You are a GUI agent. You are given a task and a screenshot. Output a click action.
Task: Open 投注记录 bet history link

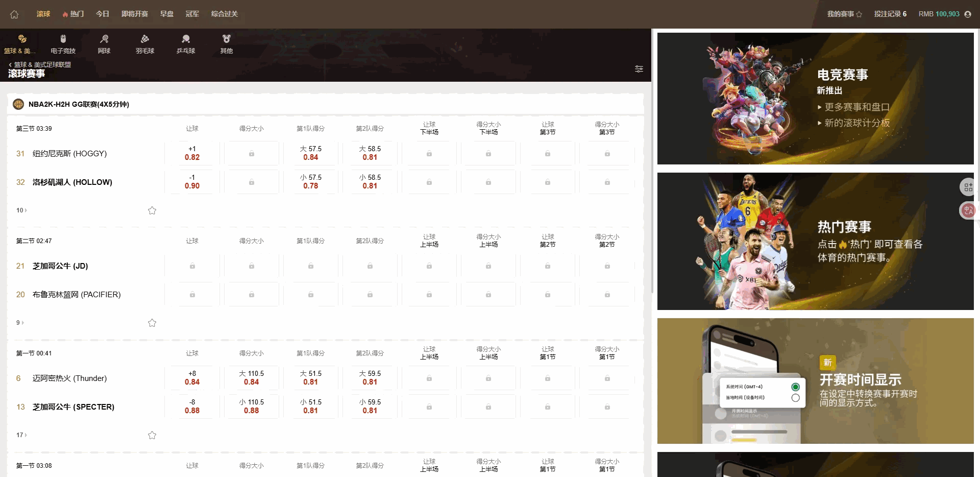pyautogui.click(x=890, y=14)
